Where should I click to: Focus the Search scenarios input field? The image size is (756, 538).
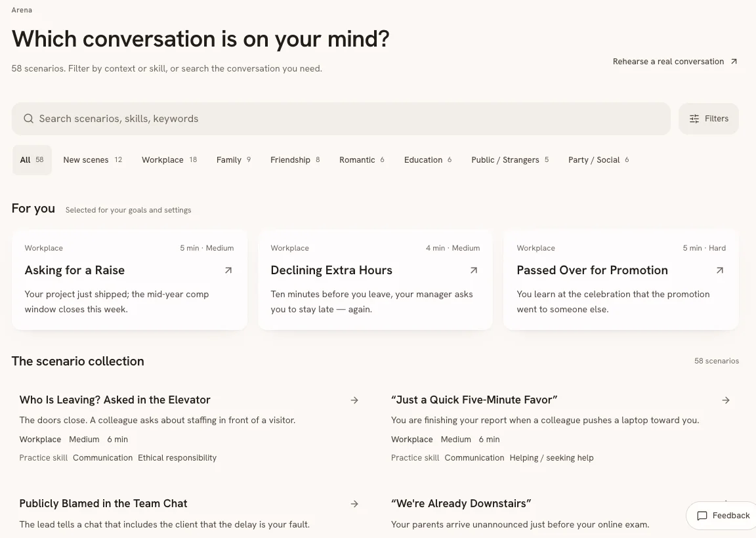(x=341, y=119)
